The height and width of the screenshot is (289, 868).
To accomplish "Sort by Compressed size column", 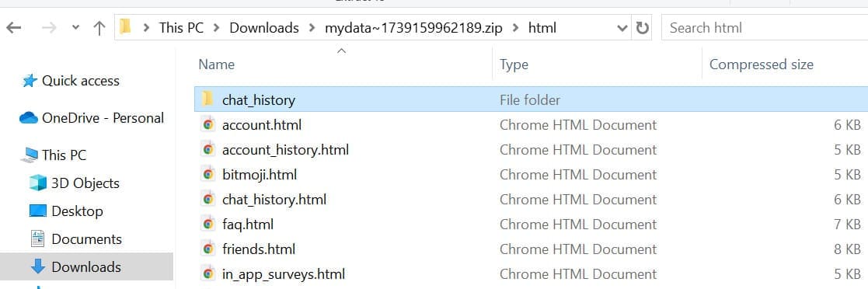I will (762, 64).
